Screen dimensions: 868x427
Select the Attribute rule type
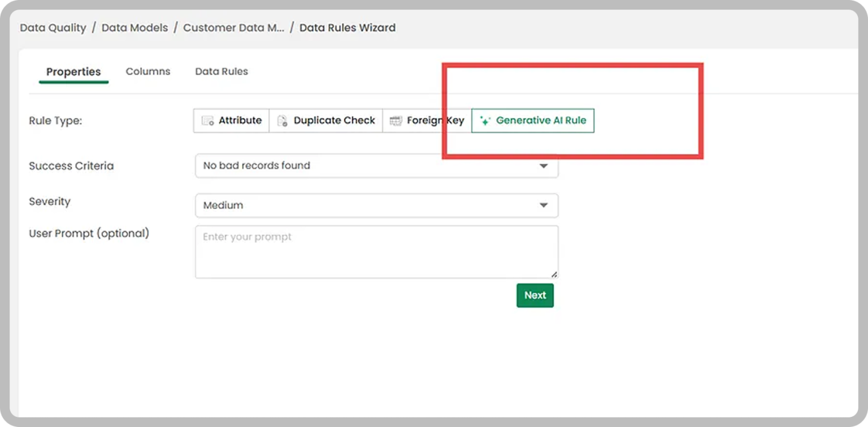[x=231, y=120]
